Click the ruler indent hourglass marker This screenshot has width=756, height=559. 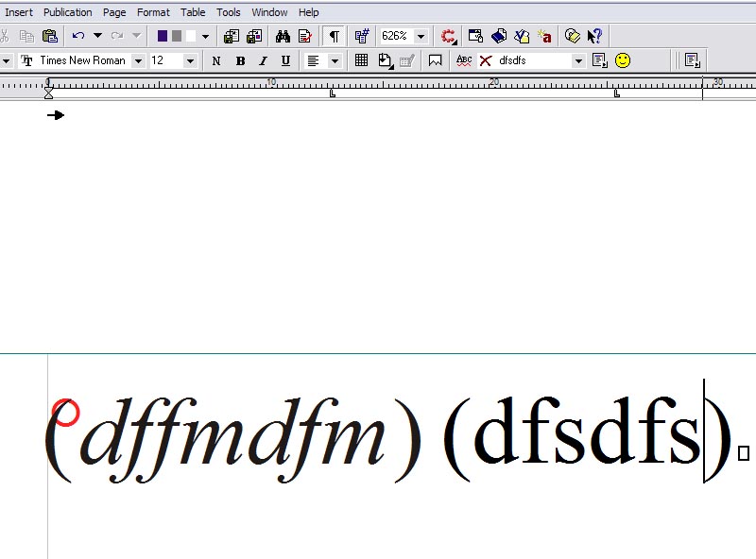tap(49, 93)
